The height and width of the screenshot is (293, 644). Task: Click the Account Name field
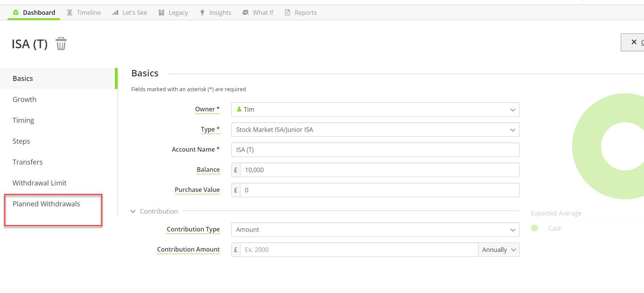coord(375,150)
